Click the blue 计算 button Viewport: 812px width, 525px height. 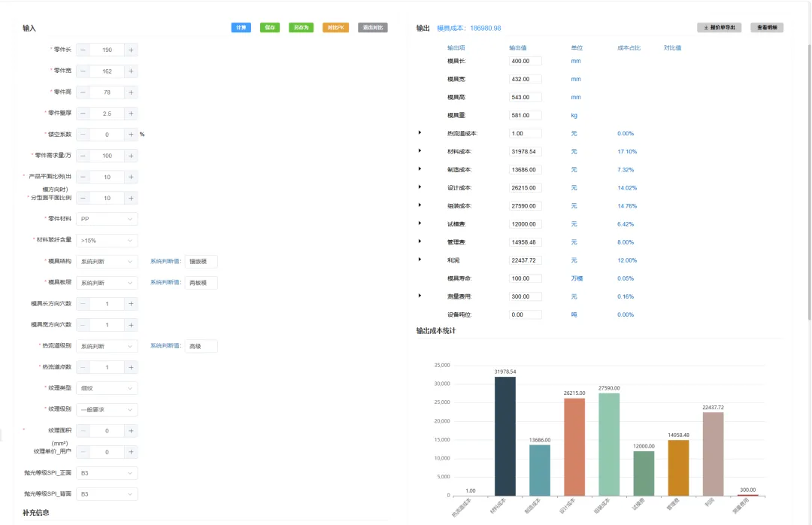[241, 28]
